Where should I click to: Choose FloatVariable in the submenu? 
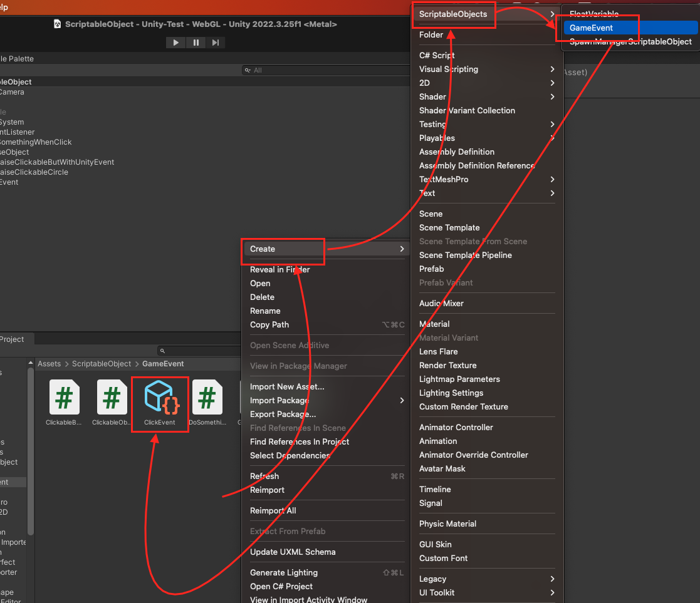pos(630,14)
